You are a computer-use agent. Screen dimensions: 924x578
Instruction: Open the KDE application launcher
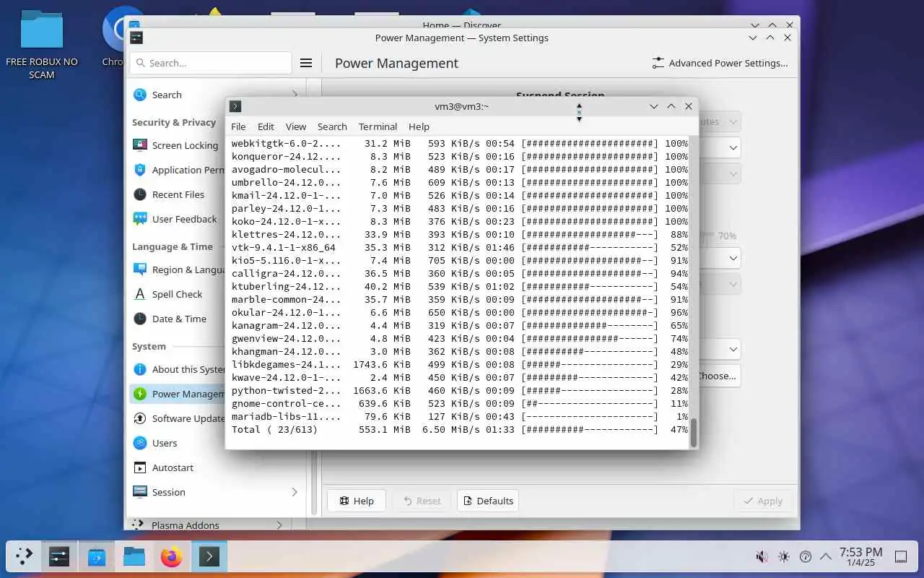(24, 556)
